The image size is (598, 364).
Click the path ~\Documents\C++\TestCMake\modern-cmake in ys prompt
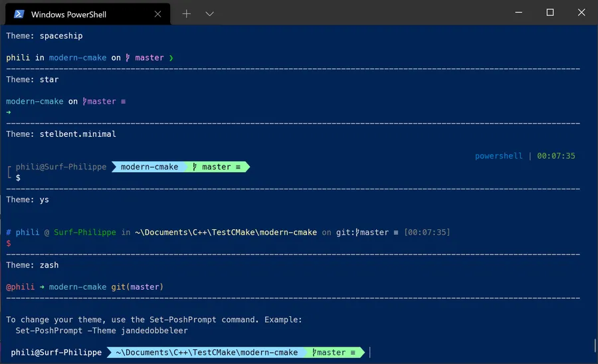226,232
